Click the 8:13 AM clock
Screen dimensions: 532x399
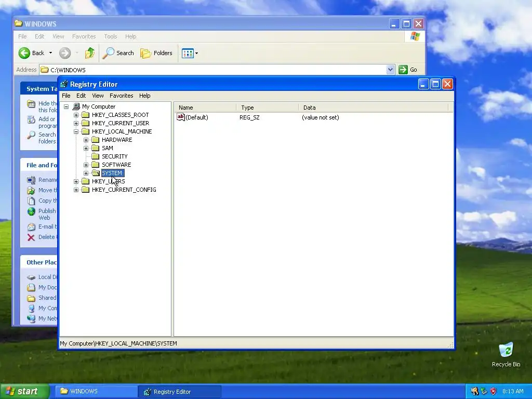pyautogui.click(x=513, y=391)
